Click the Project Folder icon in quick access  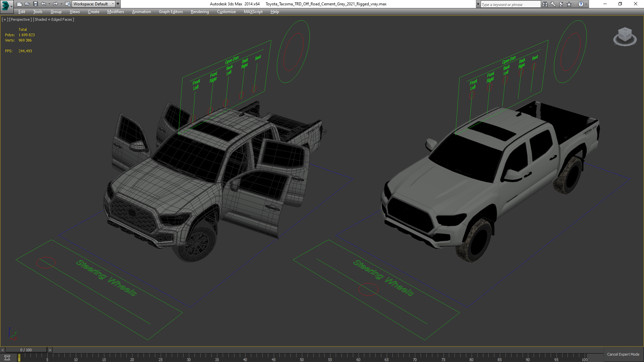coord(67,4)
